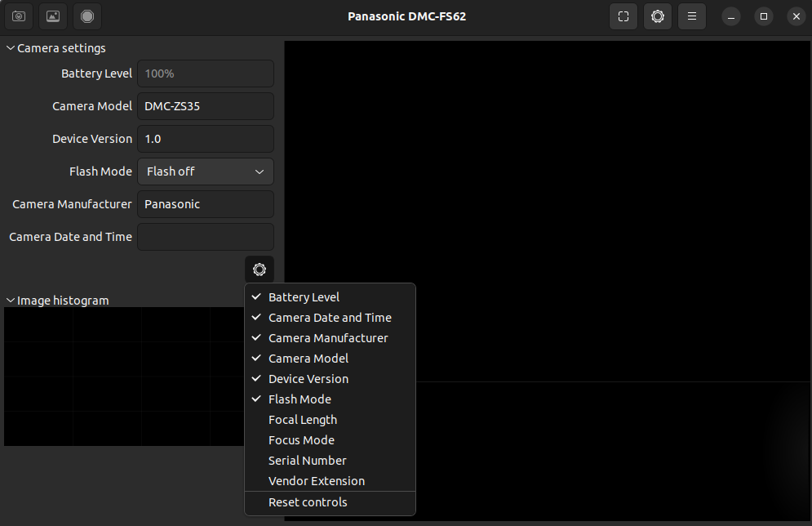
Task: Uncheck Device Version in the popup
Action: (330, 379)
